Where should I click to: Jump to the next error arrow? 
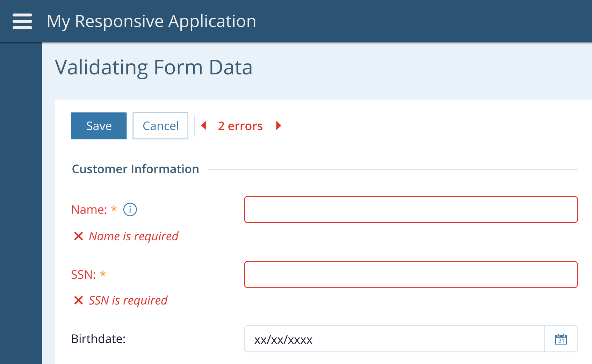[279, 125]
